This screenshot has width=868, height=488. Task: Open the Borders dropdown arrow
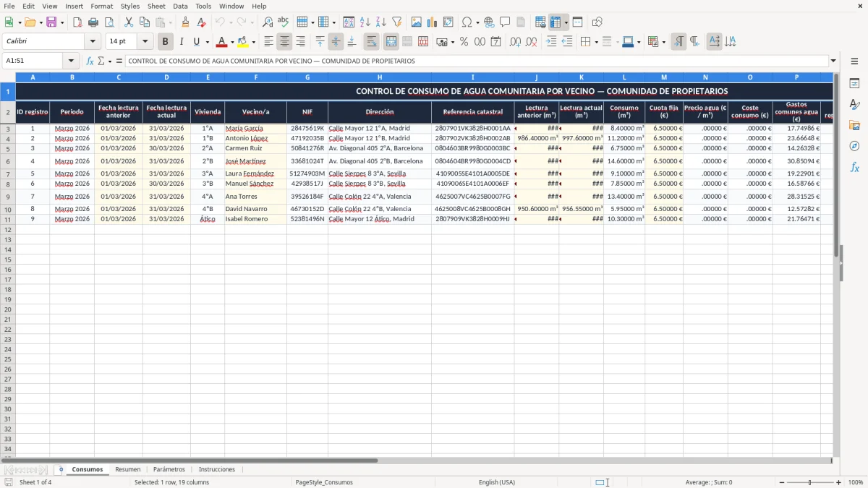coord(596,42)
